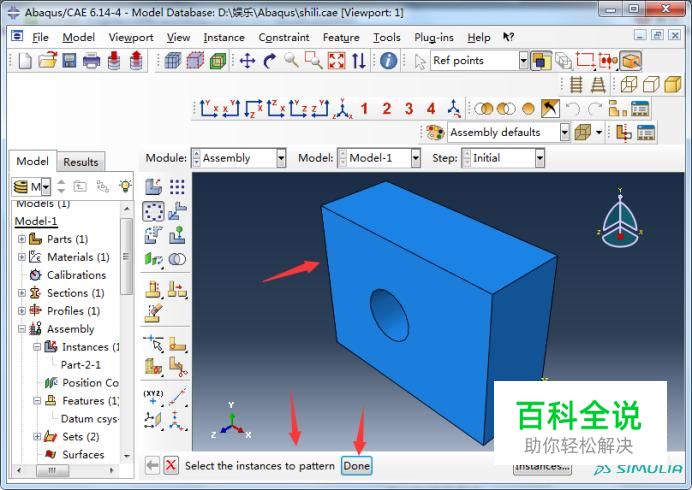
Task: Open the Module Assembly dropdown
Action: click(x=281, y=158)
